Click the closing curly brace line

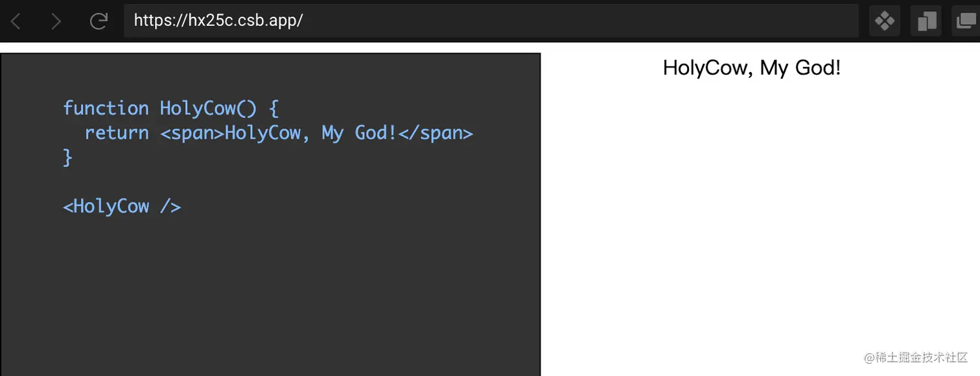pos(67,158)
